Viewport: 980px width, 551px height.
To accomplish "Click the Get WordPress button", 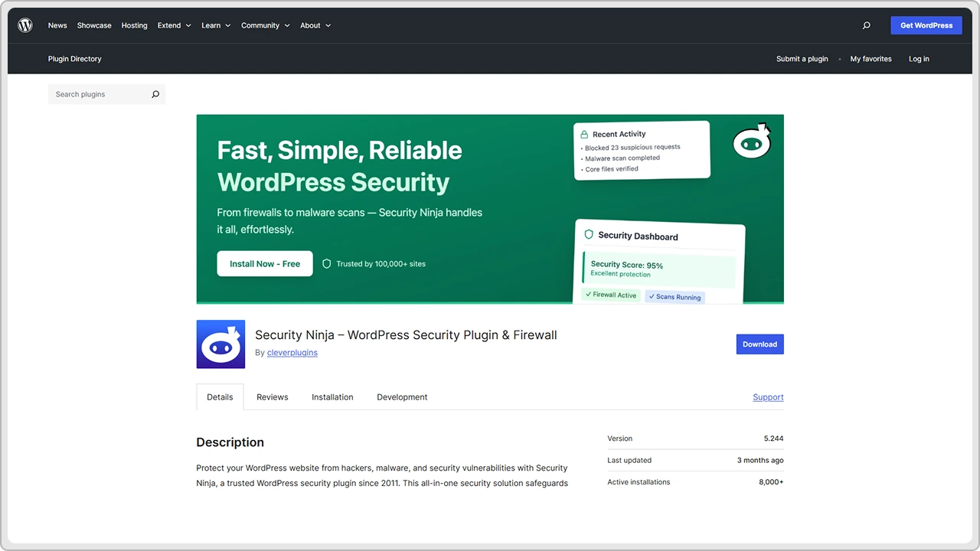I will [x=926, y=25].
